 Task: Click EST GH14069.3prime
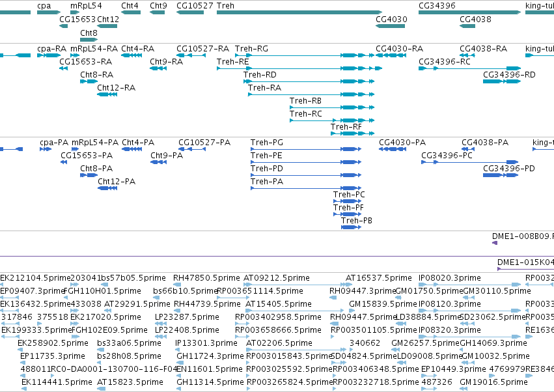coord(462,350)
